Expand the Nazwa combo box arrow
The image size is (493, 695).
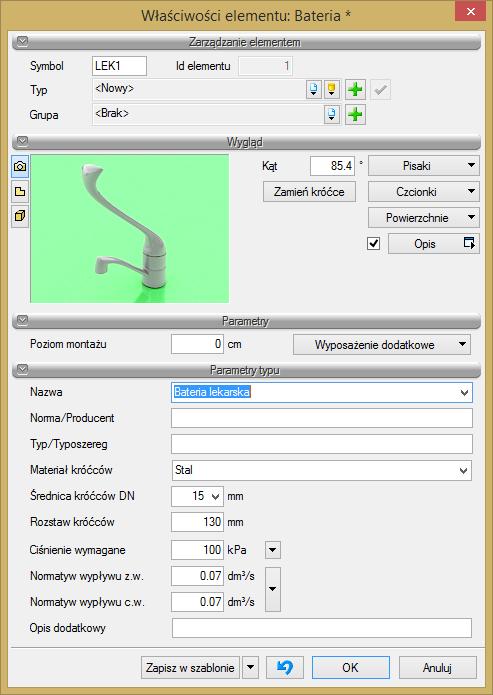coord(464,392)
